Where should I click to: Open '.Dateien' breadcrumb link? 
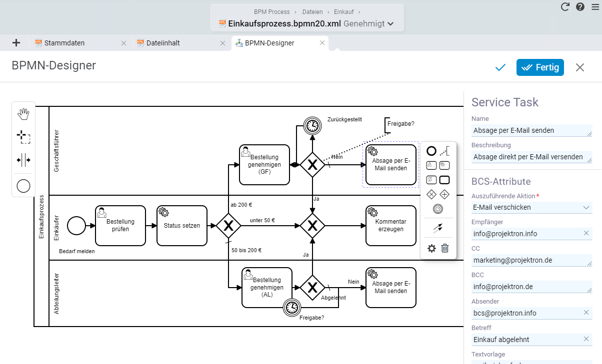pyautogui.click(x=312, y=12)
